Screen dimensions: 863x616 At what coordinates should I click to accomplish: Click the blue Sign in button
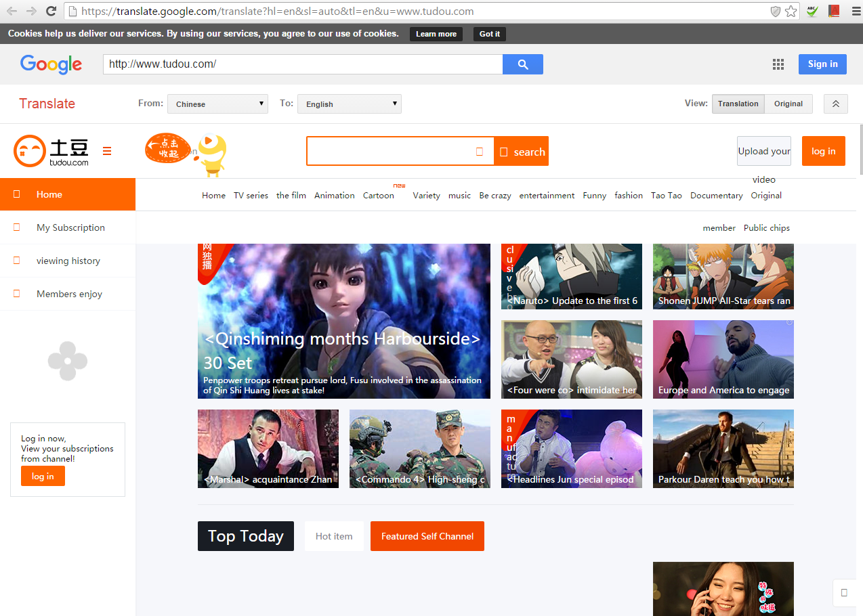(x=822, y=64)
